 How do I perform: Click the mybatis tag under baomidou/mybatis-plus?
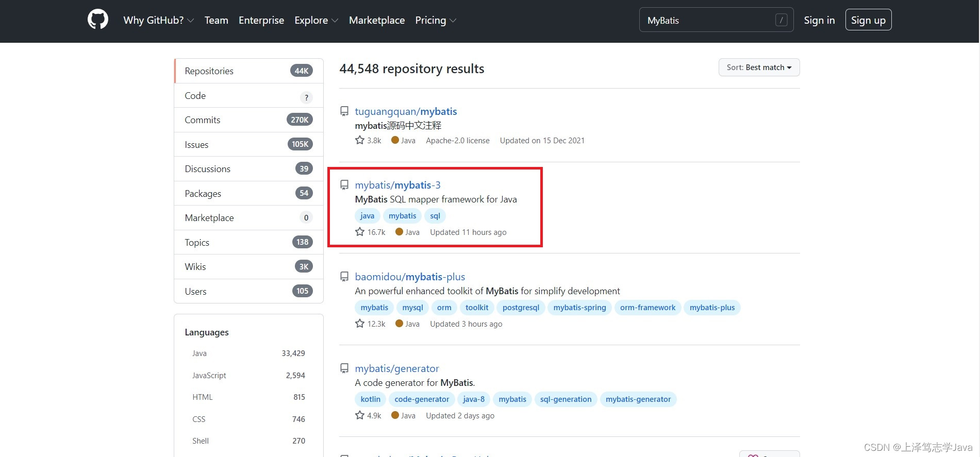click(374, 308)
